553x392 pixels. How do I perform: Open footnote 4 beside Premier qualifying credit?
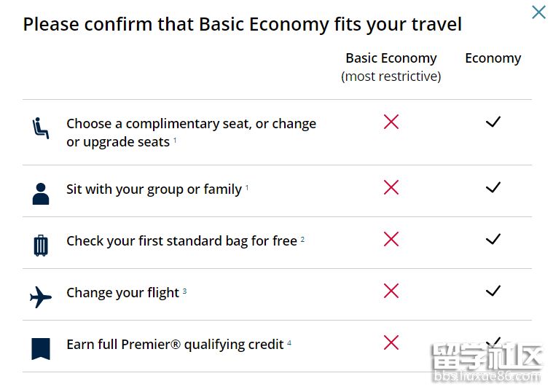pyautogui.click(x=289, y=342)
